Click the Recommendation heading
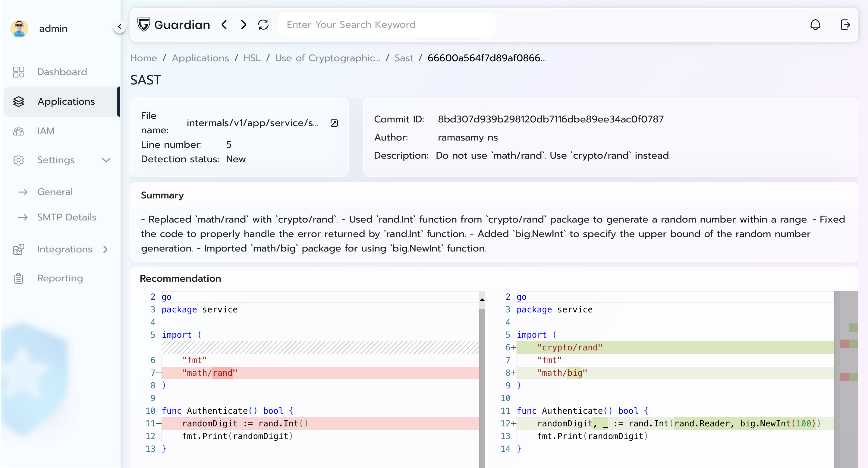Image resolution: width=868 pixels, height=468 pixels. tap(180, 279)
